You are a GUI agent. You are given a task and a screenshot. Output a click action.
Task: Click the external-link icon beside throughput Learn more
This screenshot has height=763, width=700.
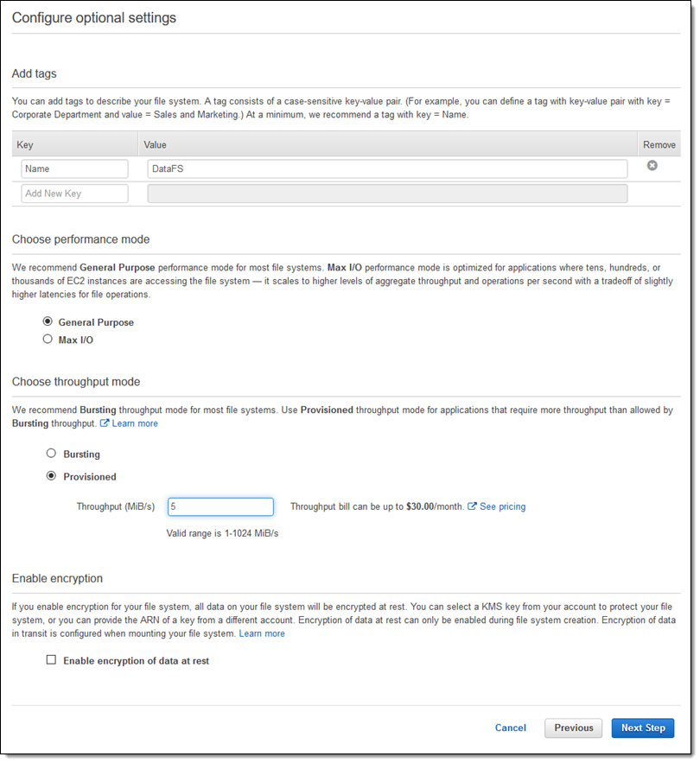(105, 423)
